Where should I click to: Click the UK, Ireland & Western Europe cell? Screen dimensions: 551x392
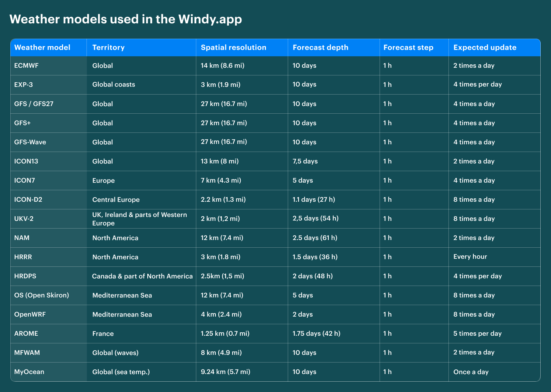click(x=139, y=219)
